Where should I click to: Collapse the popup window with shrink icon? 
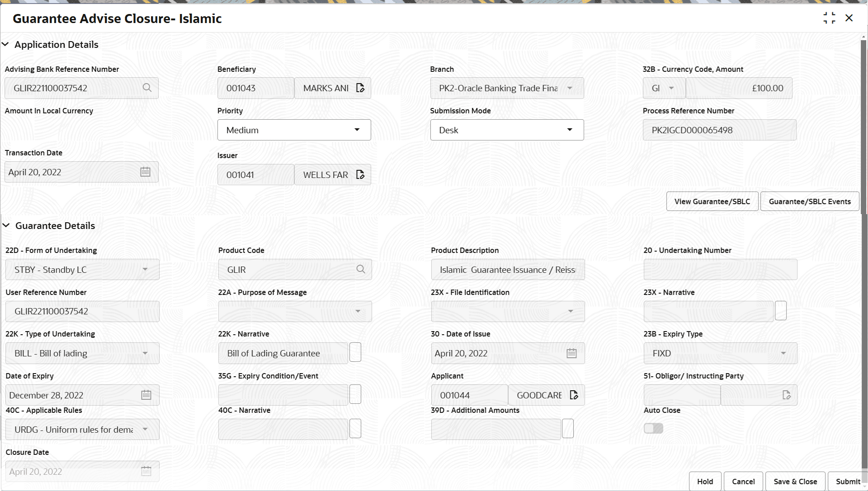tap(829, 18)
